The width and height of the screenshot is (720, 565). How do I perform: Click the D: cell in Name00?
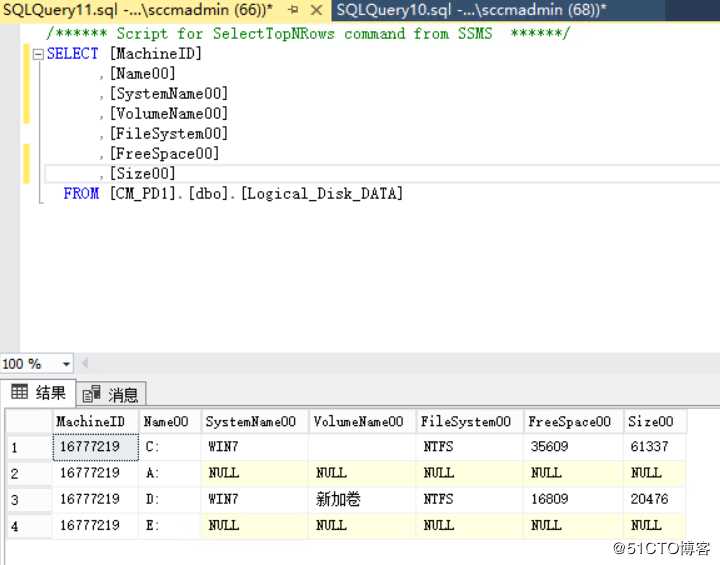(x=170, y=500)
